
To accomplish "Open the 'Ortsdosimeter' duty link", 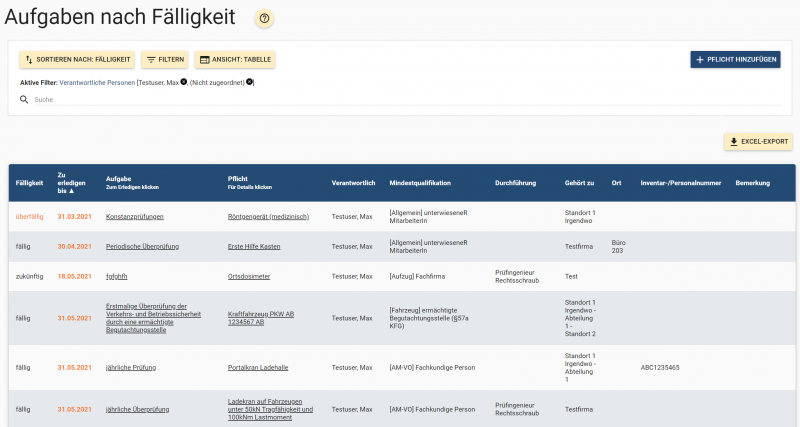I will [x=251, y=275].
